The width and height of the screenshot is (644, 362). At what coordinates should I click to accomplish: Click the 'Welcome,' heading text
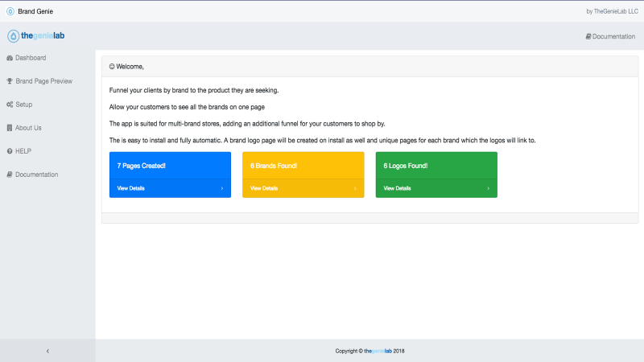point(130,67)
